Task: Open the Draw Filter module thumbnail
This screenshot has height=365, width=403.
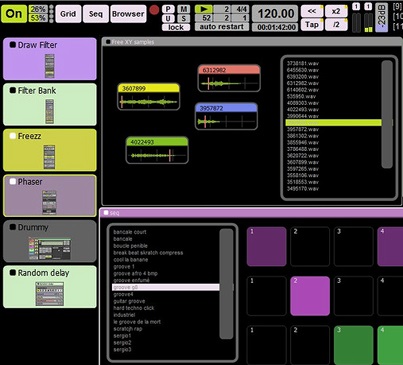Action: coord(50,66)
